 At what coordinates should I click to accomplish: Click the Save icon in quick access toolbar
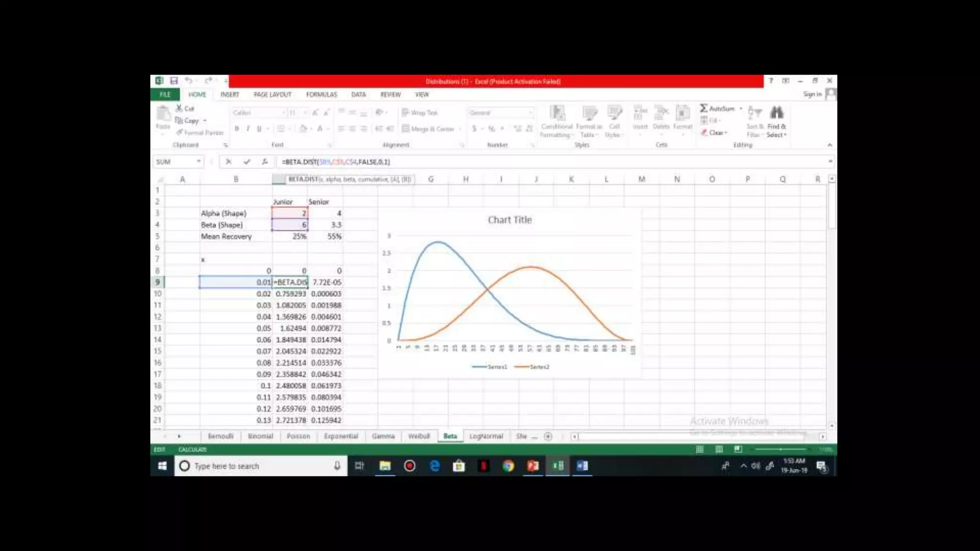pyautogui.click(x=174, y=81)
